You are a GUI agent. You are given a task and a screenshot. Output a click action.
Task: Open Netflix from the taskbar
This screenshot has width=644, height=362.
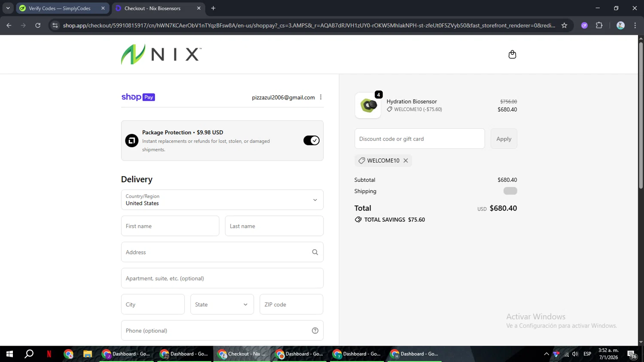click(x=49, y=354)
